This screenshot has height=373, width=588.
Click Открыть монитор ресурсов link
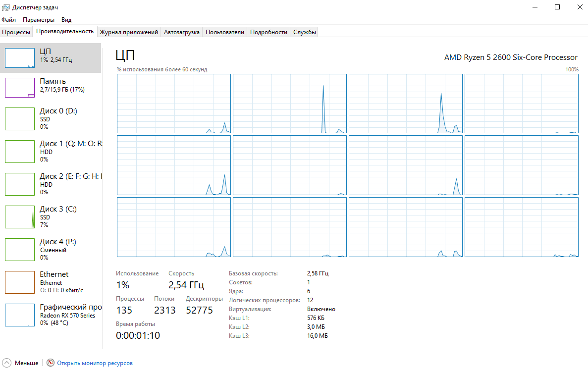click(95, 363)
